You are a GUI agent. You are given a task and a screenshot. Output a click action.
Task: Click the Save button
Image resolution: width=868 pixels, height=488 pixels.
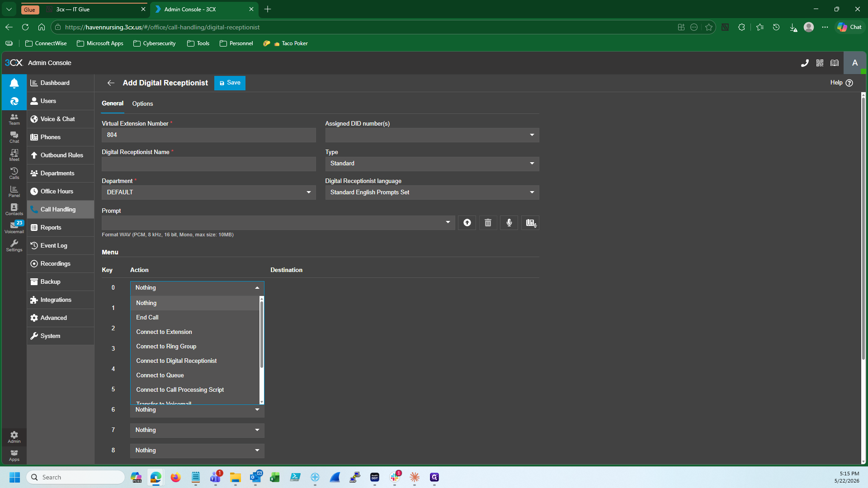tap(230, 83)
